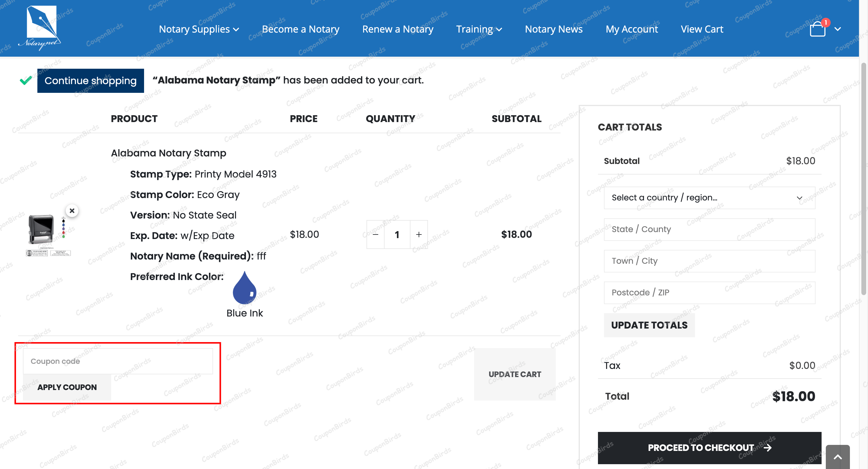Open the Notary News menu item
The width and height of the screenshot is (868, 469).
click(x=554, y=29)
